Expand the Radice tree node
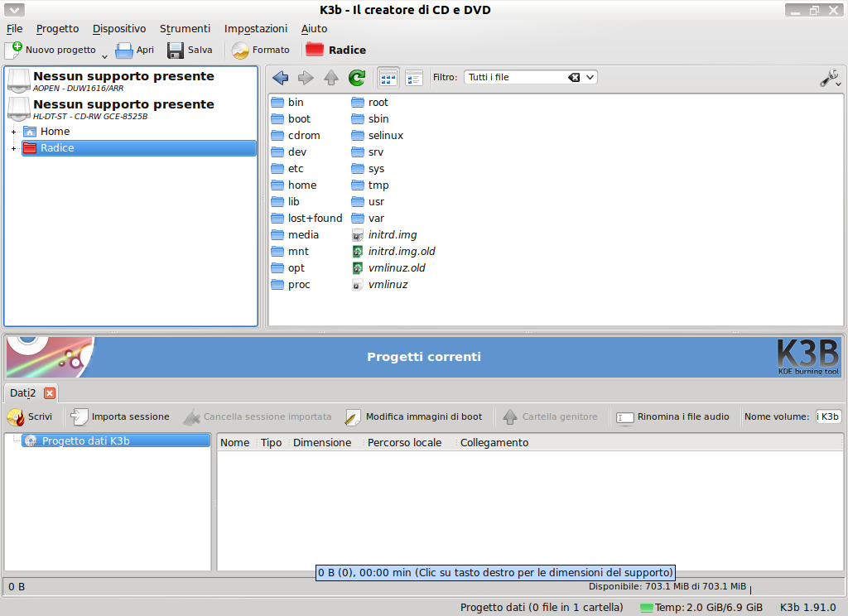848x616 pixels. coord(14,148)
